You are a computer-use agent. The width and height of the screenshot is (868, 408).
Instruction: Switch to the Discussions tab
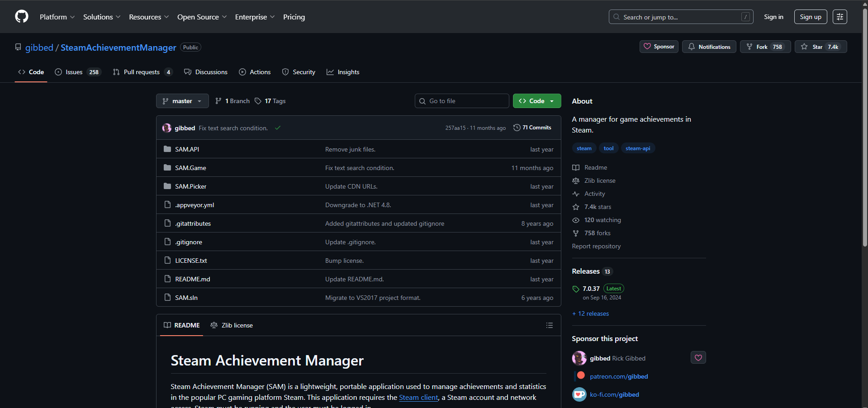tap(206, 72)
